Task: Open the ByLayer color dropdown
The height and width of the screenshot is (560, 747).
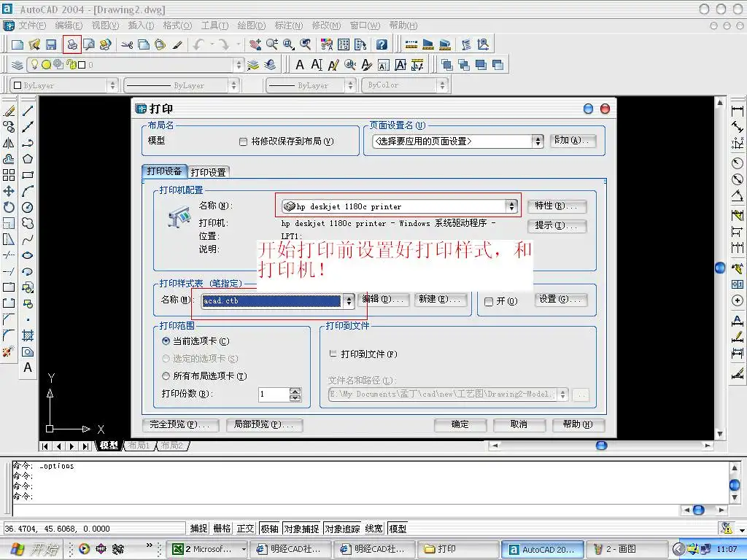Action: point(112,85)
